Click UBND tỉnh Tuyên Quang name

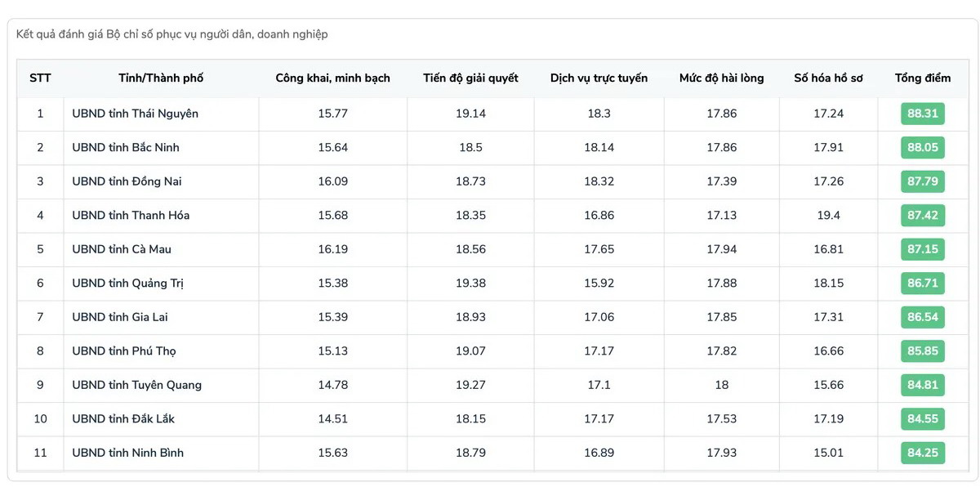(x=136, y=385)
